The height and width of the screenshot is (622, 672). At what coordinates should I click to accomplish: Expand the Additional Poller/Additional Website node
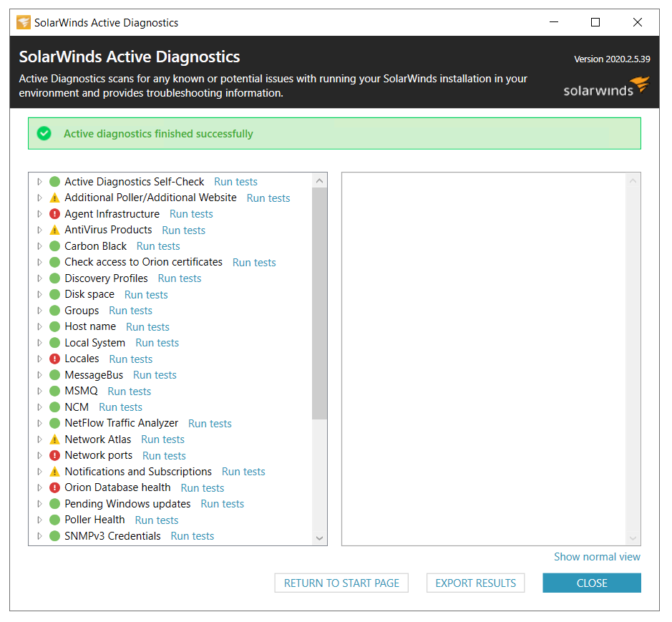(39, 198)
